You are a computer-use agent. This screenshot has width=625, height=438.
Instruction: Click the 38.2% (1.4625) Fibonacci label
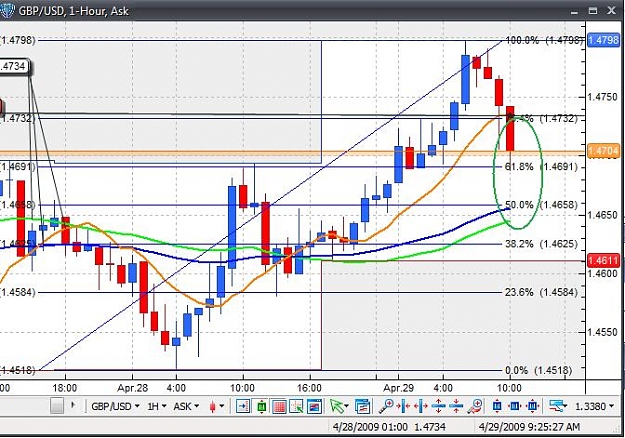coord(541,244)
